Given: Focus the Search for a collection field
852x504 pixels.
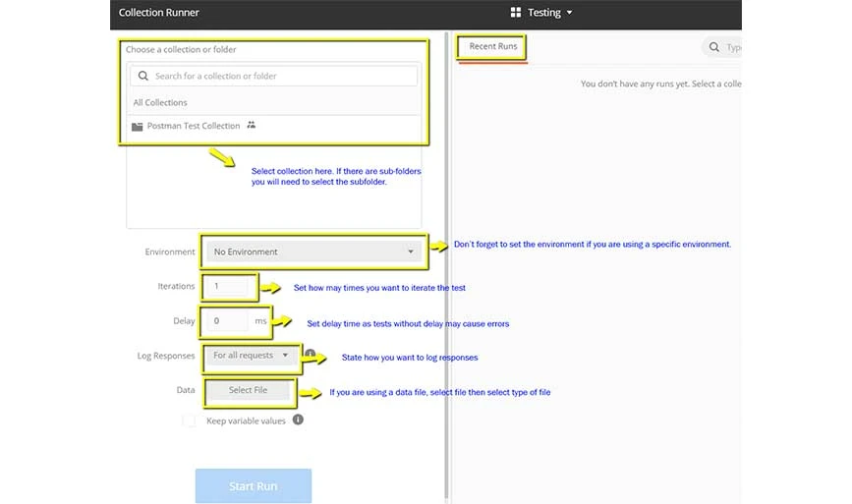Looking at the screenshot, I should (280, 76).
